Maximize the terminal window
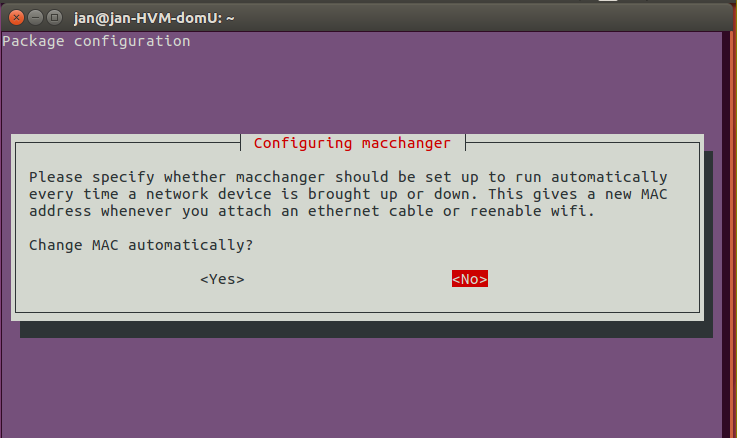The height and width of the screenshot is (438, 737). click(55, 18)
